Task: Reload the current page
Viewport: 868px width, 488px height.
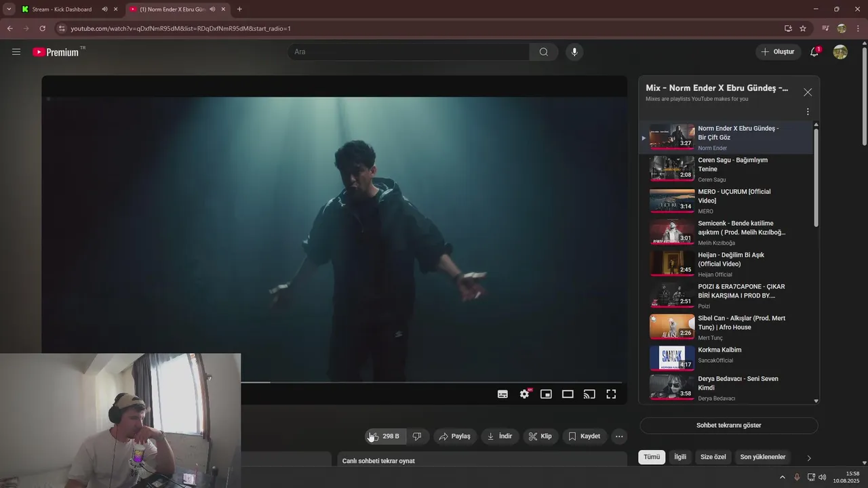Action: [x=42, y=28]
